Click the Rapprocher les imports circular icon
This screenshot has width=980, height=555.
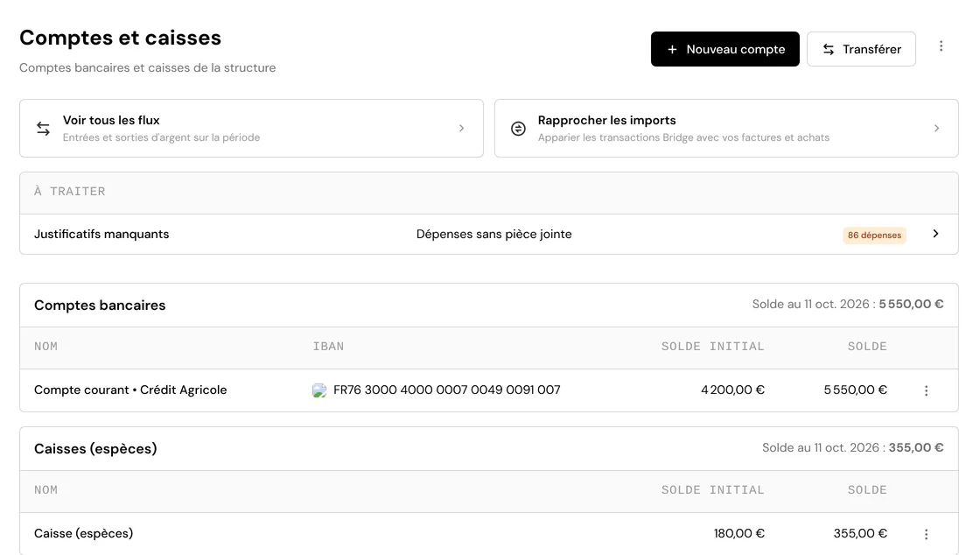518,128
